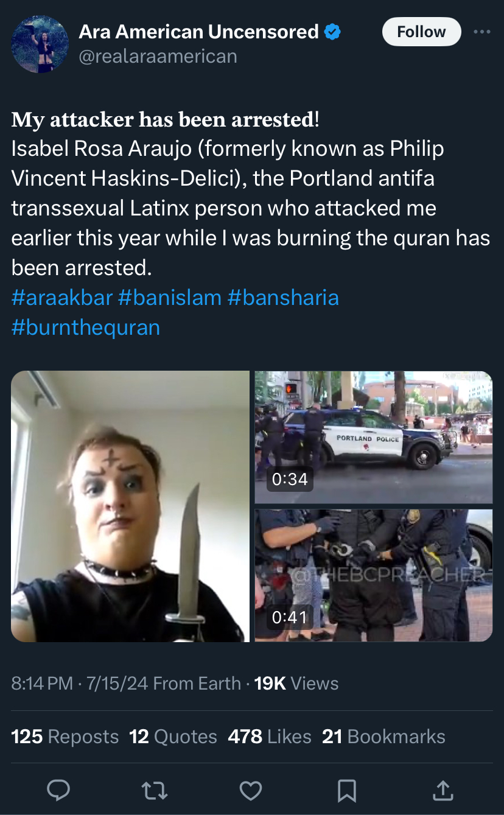Open the #burnthequran hashtag link
The height and width of the screenshot is (815, 504).
86,327
